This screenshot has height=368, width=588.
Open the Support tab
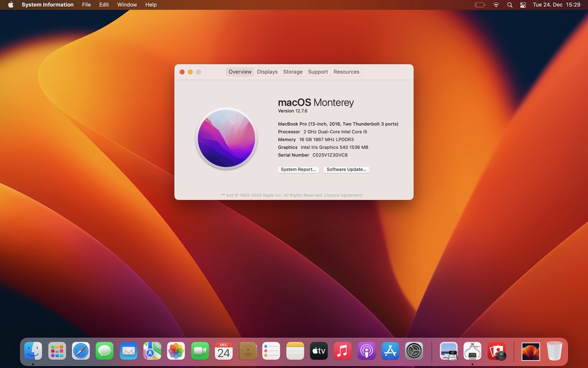coord(318,72)
